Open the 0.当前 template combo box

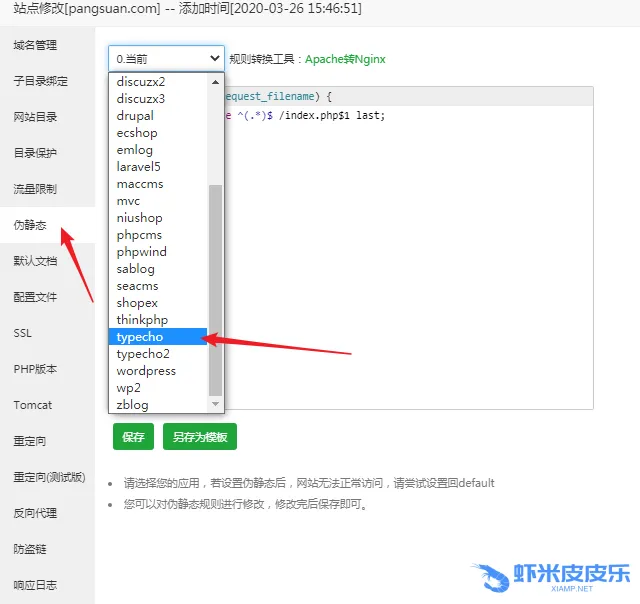pyautogui.click(x=166, y=59)
